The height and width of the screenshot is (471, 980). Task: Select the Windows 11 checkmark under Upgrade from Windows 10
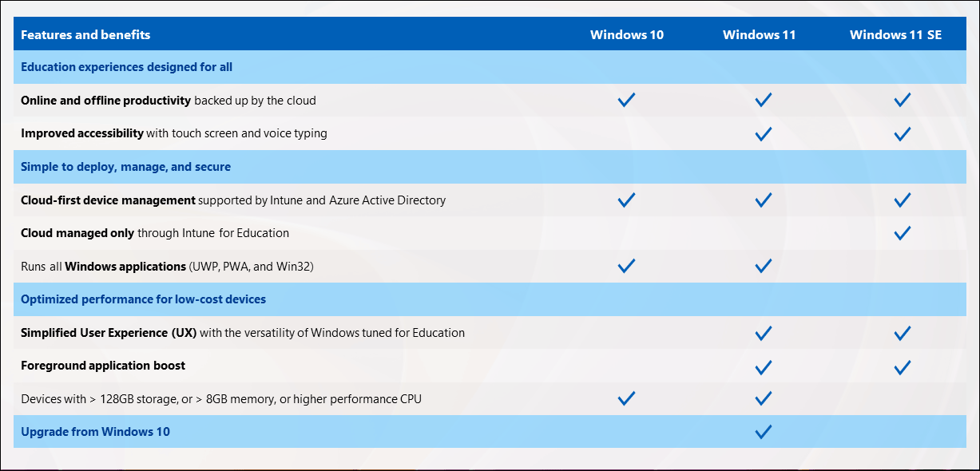763,432
